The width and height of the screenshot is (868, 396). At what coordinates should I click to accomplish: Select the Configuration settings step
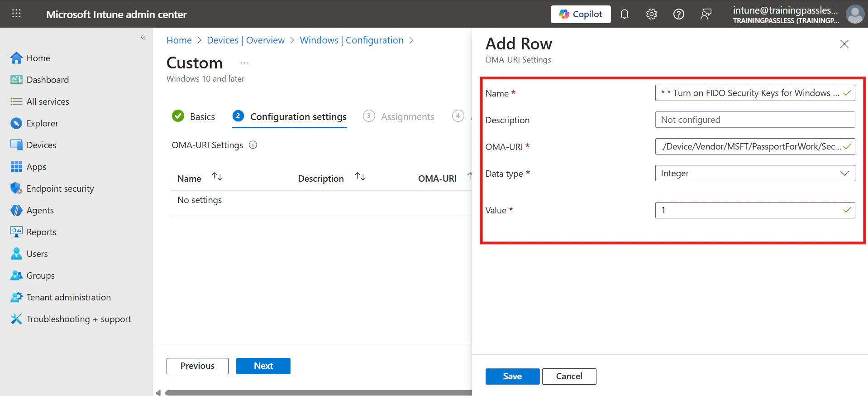pyautogui.click(x=290, y=116)
